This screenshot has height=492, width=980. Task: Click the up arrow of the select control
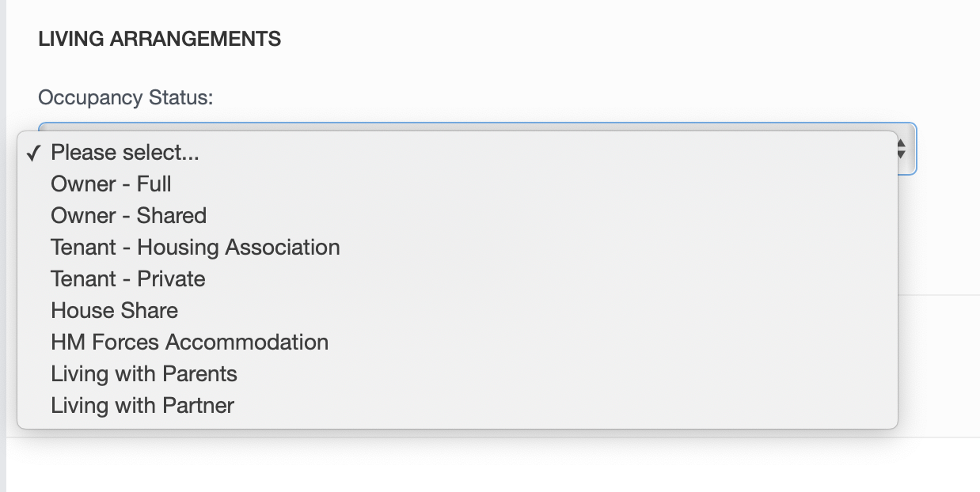pos(900,144)
